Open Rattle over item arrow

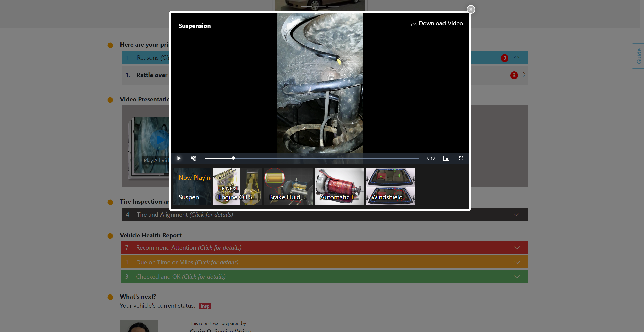point(524,75)
